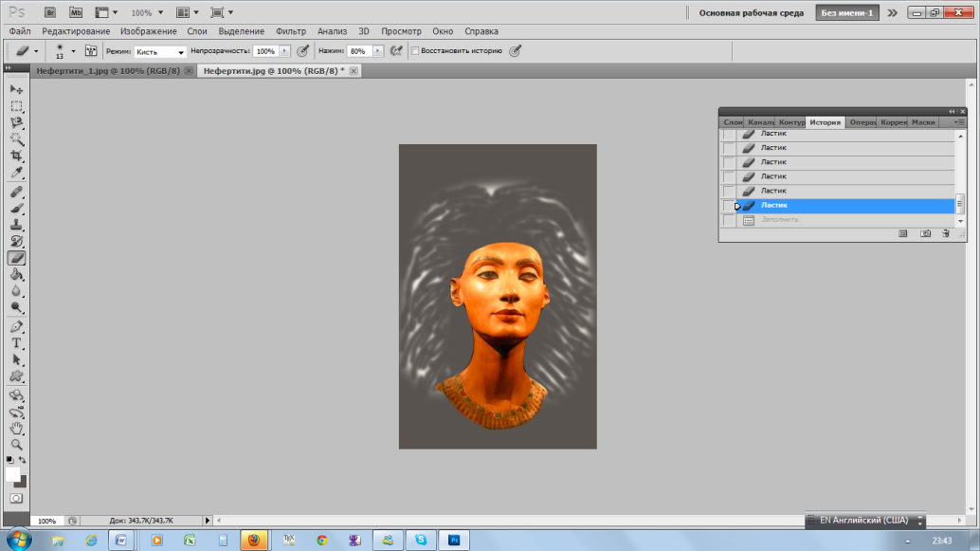Click the Без имени-1 workspace button
Screen dimensions: 980x551
(847, 12)
